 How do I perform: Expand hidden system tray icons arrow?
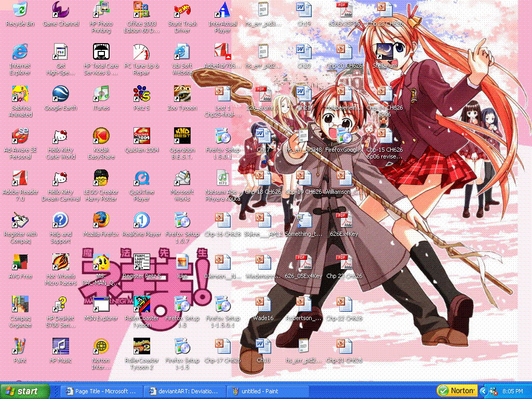click(x=484, y=392)
